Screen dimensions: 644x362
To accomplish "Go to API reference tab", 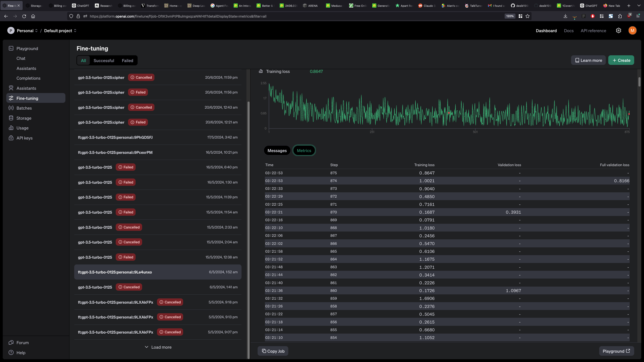I will [593, 31].
